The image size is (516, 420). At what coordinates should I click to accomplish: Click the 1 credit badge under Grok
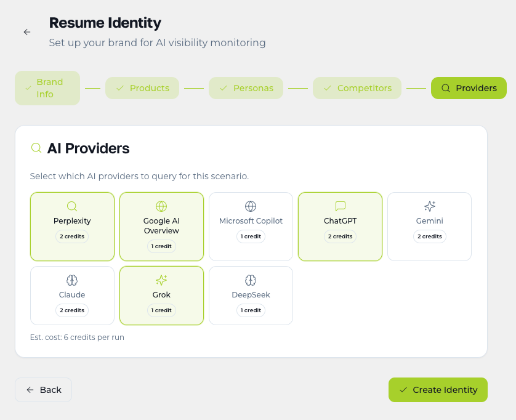[161, 310]
